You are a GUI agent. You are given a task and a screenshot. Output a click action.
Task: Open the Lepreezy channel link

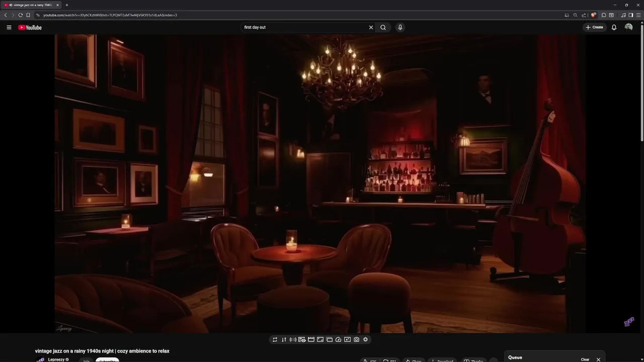[56, 359]
